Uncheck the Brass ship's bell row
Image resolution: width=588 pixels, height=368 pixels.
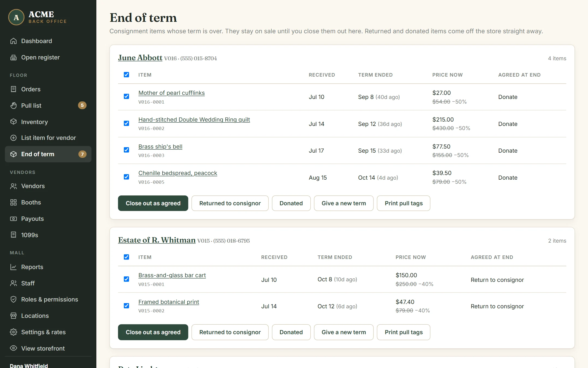pos(126,150)
